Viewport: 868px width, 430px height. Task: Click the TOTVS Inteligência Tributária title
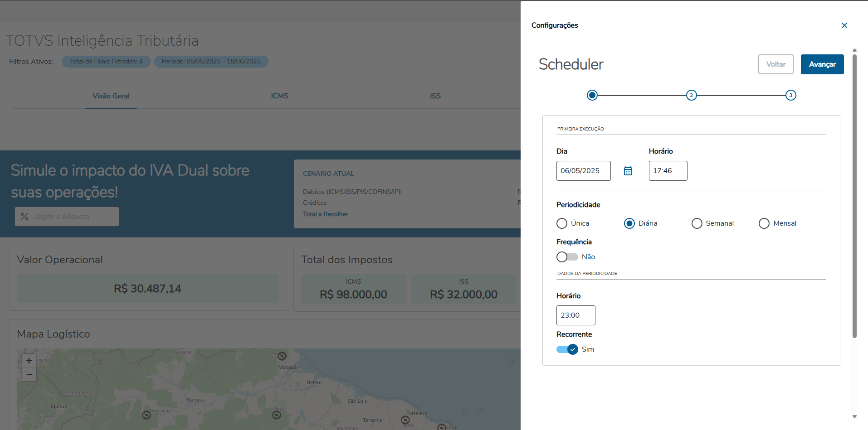102,41
